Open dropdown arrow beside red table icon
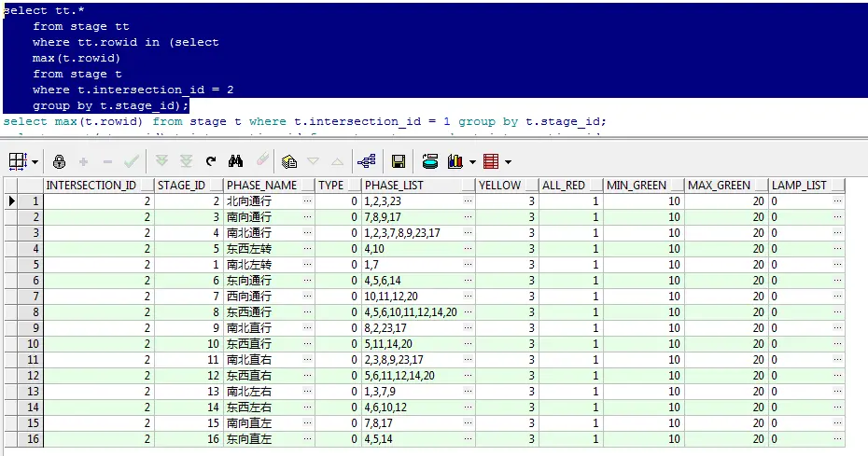 508,162
